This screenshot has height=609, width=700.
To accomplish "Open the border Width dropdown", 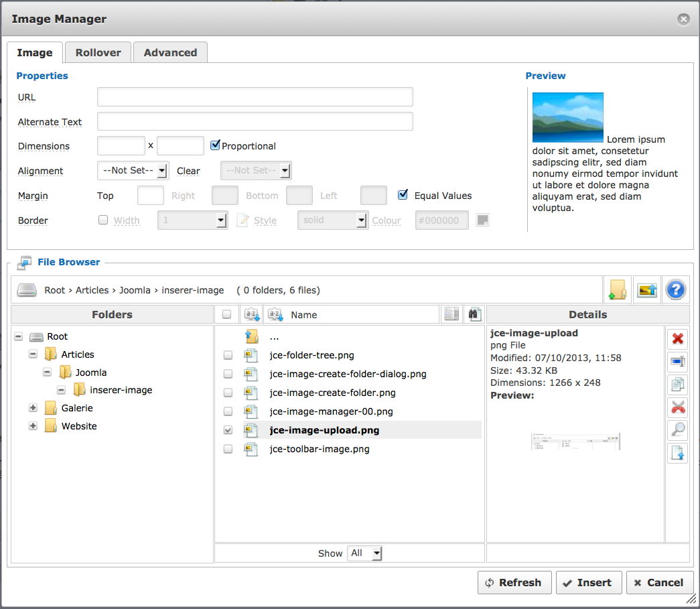I will tap(193, 220).
